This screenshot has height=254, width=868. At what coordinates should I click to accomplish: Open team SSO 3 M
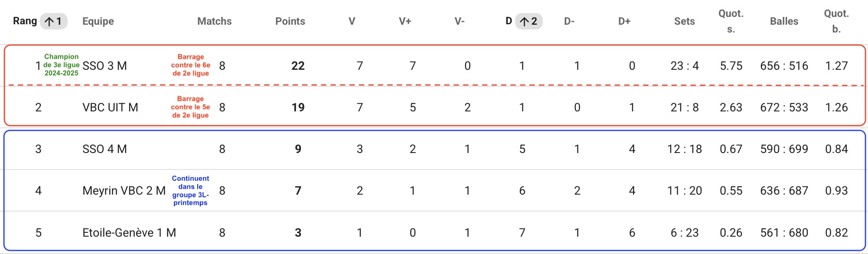pyautogui.click(x=104, y=66)
